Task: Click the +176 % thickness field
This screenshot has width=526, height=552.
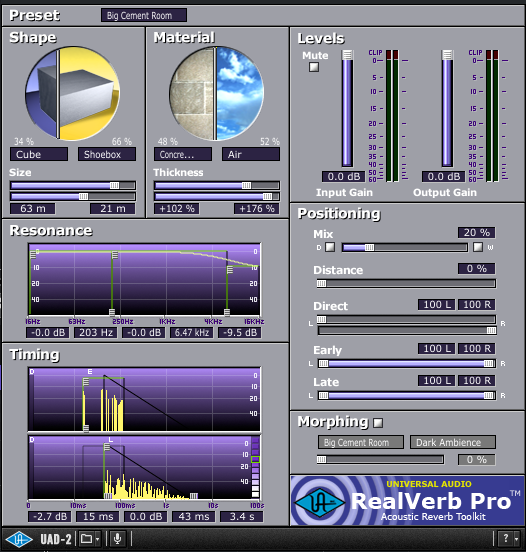Action: (257, 208)
